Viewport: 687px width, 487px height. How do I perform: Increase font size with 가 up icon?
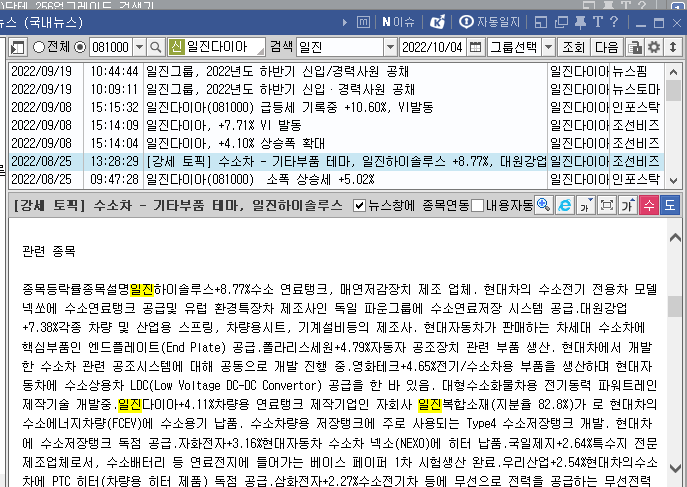[628, 205]
